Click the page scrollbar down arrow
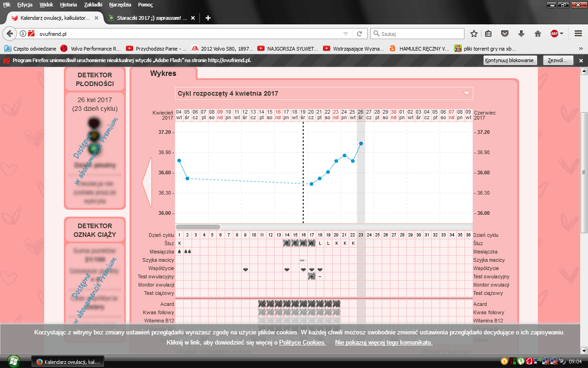Viewport: 588px width, 368px height. (x=584, y=350)
